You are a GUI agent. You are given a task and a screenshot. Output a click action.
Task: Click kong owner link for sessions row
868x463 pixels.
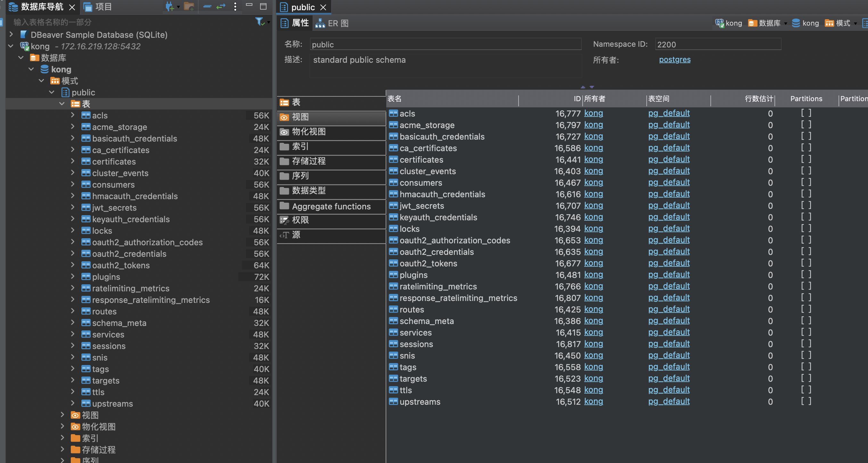594,344
